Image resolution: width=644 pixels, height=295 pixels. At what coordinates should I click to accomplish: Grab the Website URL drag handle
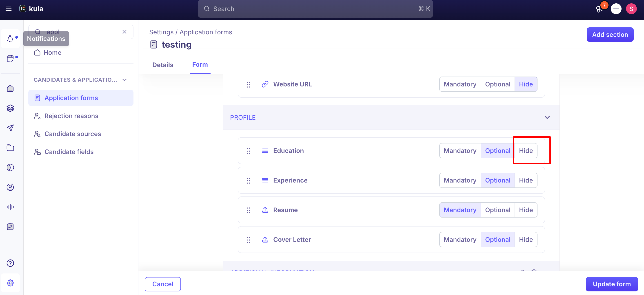[x=248, y=84]
